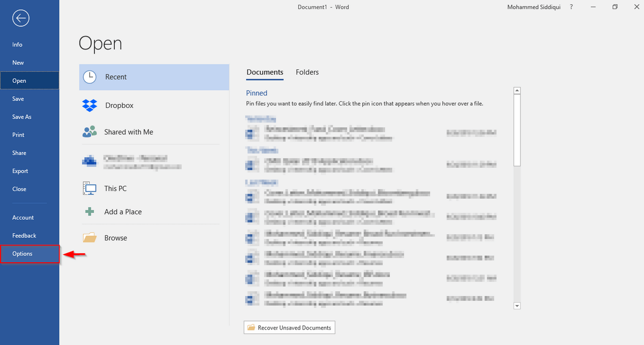Open the Info page in the sidebar
644x345 pixels.
(30, 45)
